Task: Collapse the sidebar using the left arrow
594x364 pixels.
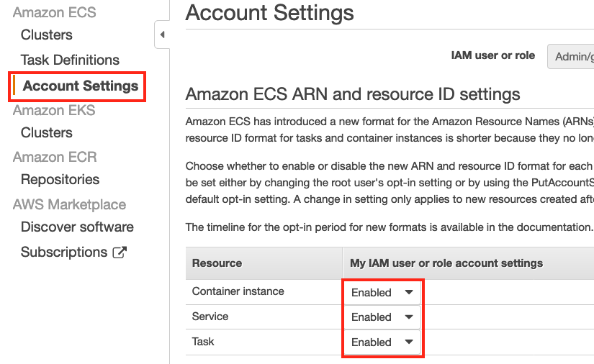Action: point(162,35)
